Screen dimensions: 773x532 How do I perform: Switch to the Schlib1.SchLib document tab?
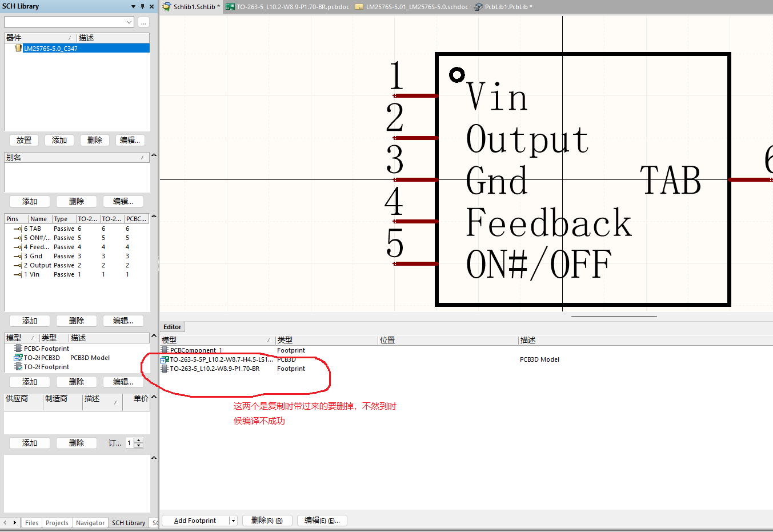click(191, 7)
